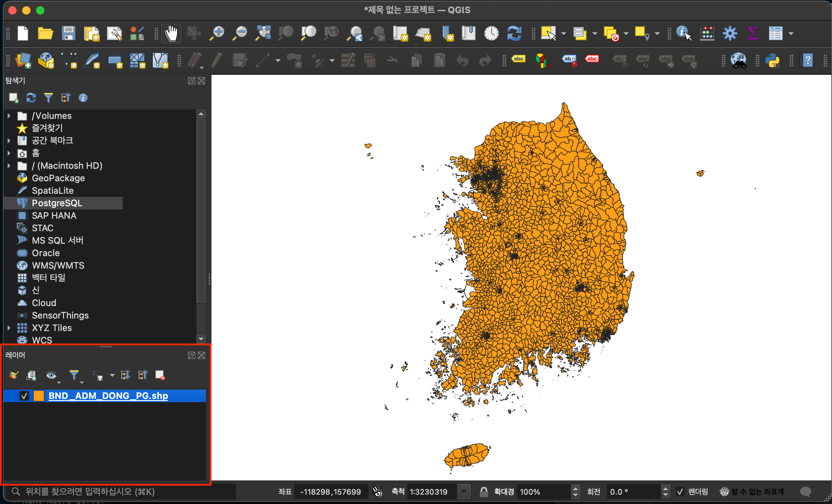Click the orange layer symbol swatch
The image size is (832, 504).
point(39,396)
